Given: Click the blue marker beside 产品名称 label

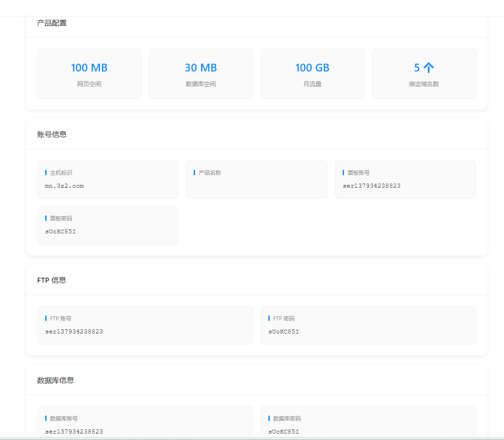Looking at the screenshot, I should tap(194, 172).
